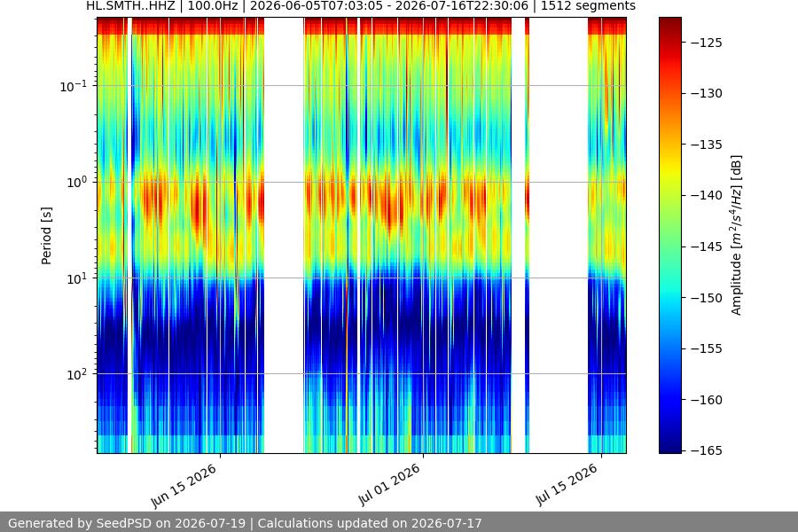The height and width of the screenshot is (532, 798).
Task: Click the -160 colorbar tick label
Action: coord(707,400)
